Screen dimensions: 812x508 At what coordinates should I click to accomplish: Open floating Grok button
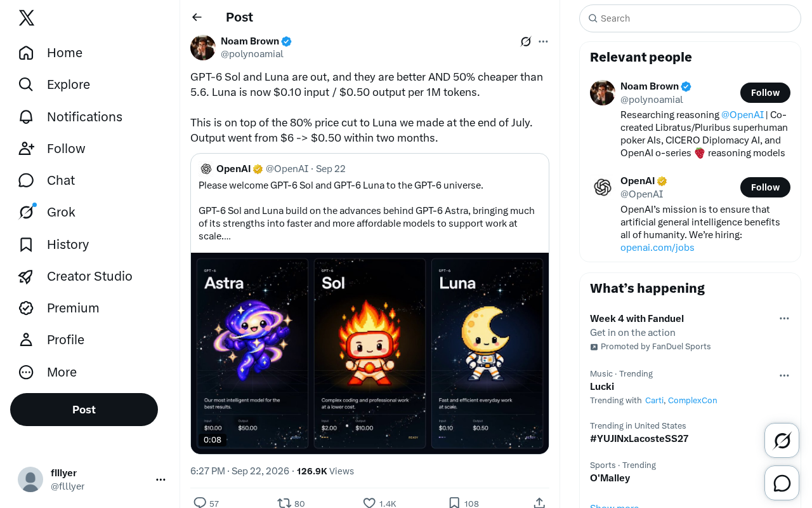click(782, 440)
